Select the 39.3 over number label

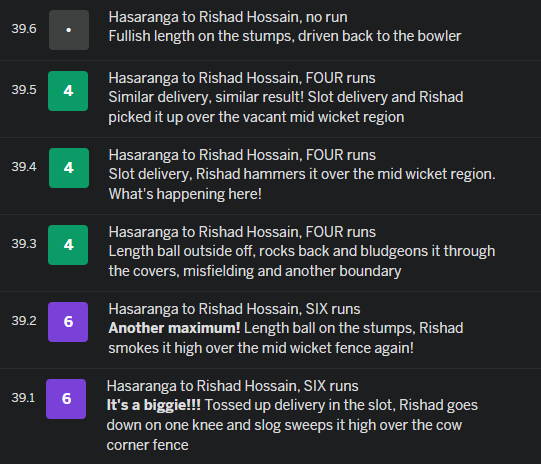(24, 244)
